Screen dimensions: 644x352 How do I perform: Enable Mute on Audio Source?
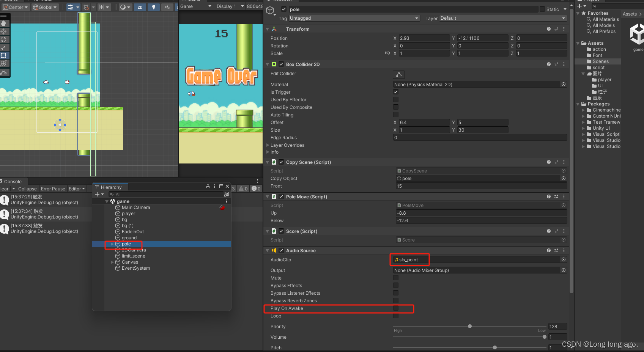tap(396, 278)
